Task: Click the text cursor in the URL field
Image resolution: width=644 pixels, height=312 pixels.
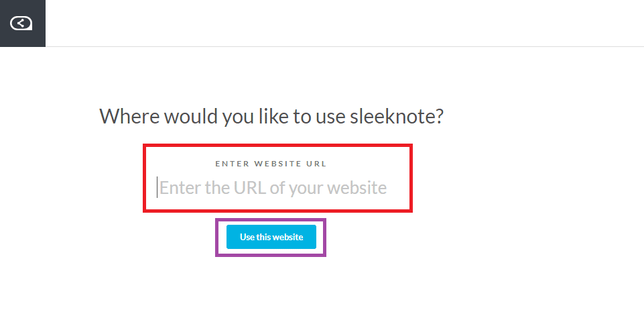Action: 157,187
